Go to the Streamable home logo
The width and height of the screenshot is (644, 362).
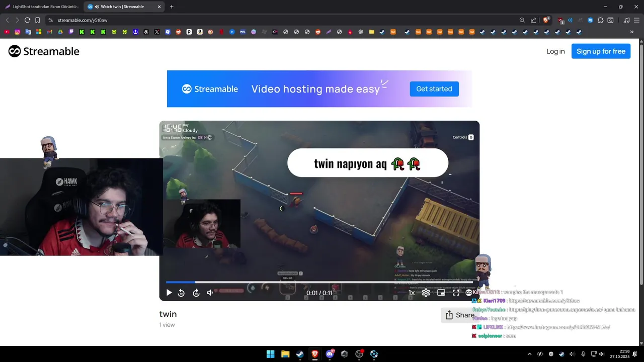click(44, 51)
